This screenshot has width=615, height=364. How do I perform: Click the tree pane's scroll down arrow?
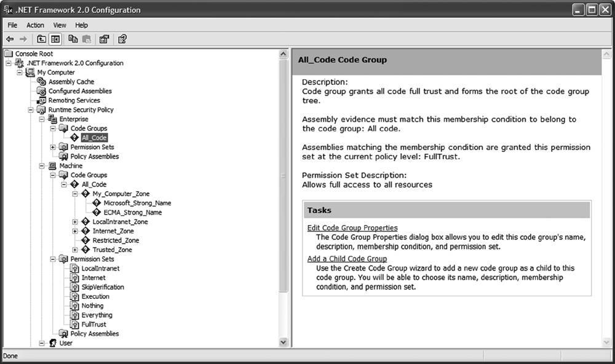point(284,342)
